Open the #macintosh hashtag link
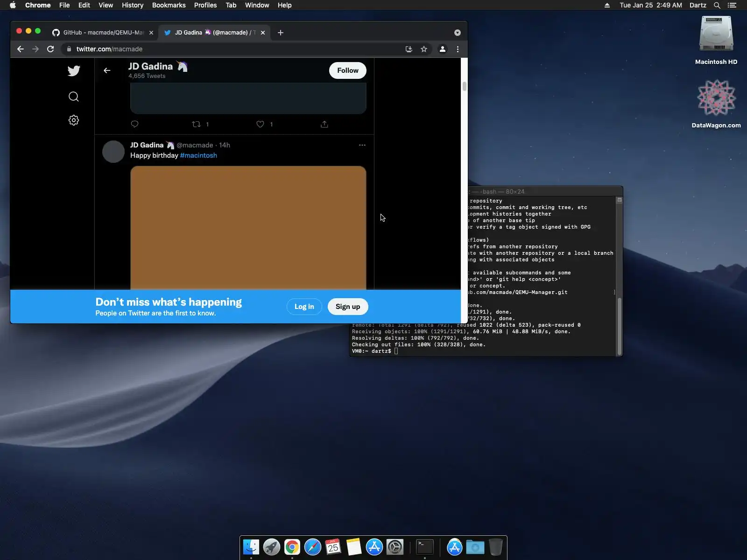This screenshot has width=747, height=560. [x=198, y=155]
